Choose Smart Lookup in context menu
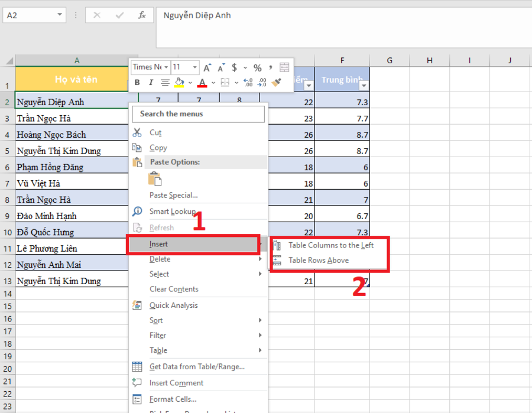Image resolution: width=532 pixels, height=413 pixels. point(198,212)
